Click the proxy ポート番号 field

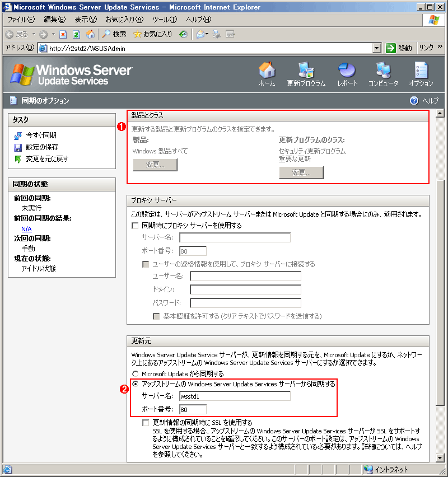193,251
